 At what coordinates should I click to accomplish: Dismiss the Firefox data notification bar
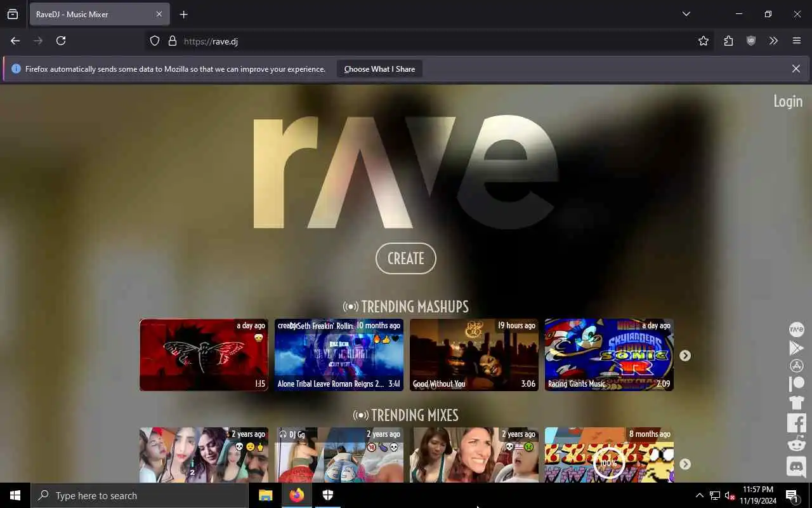tap(796, 69)
